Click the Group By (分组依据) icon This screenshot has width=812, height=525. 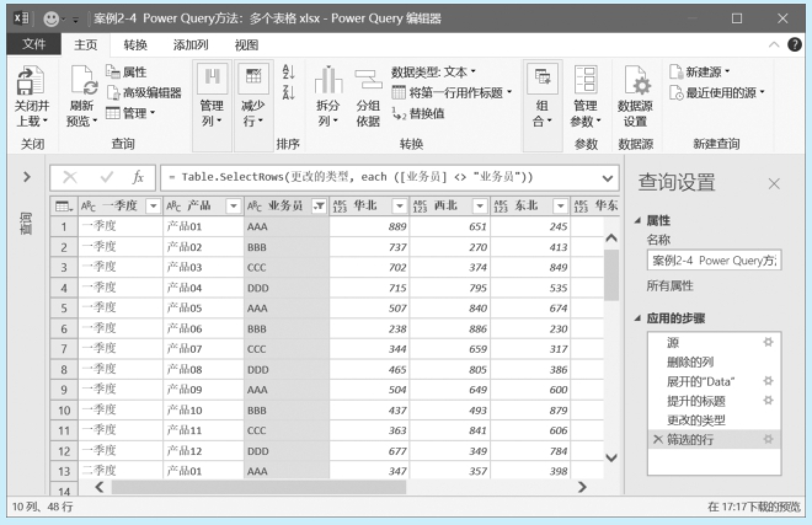pos(368,81)
